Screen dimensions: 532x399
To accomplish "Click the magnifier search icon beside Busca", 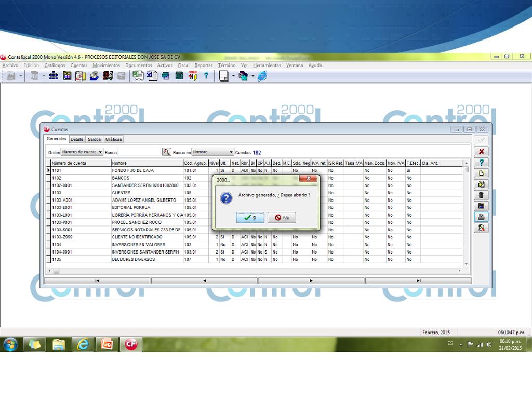I will pos(166,152).
